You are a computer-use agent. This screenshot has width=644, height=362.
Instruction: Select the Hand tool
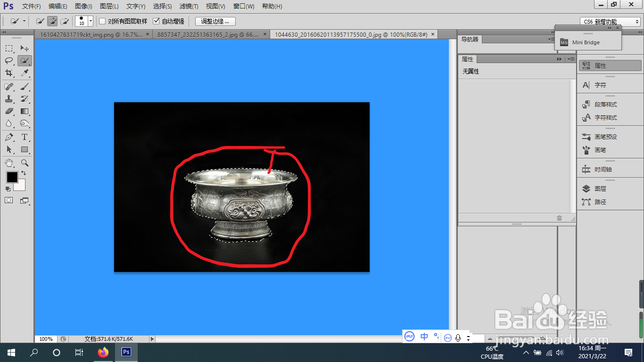click(9, 163)
